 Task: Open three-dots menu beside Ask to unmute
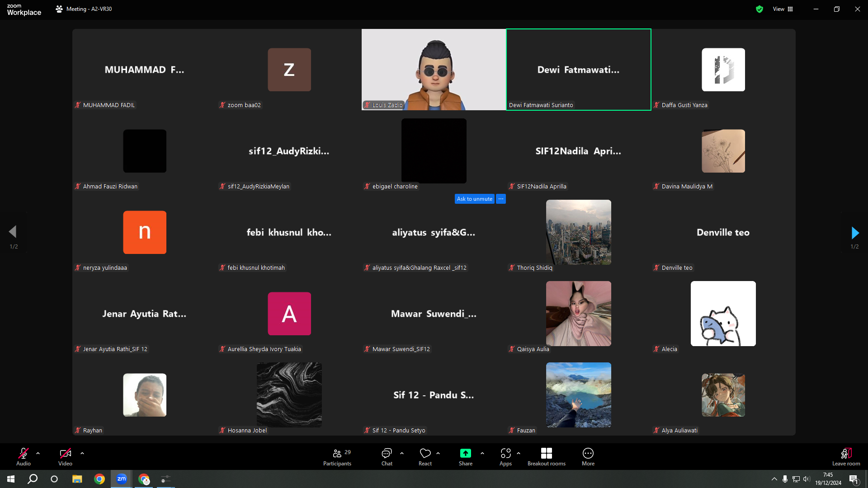tap(501, 199)
